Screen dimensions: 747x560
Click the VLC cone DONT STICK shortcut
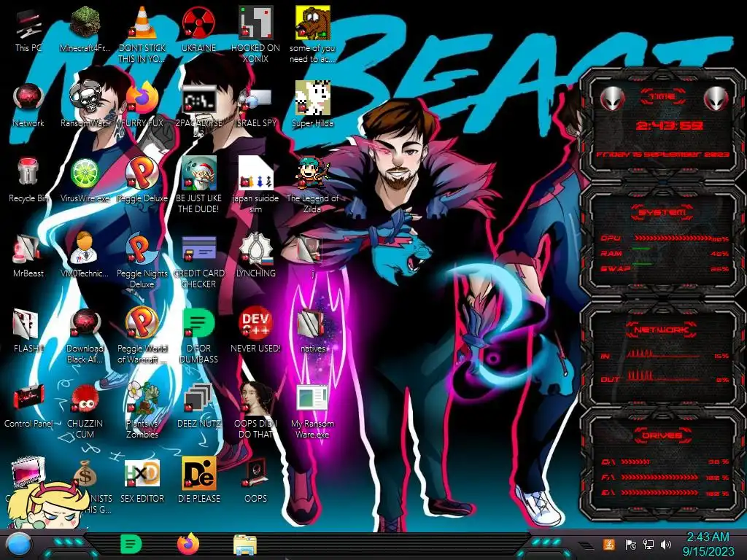(x=142, y=23)
